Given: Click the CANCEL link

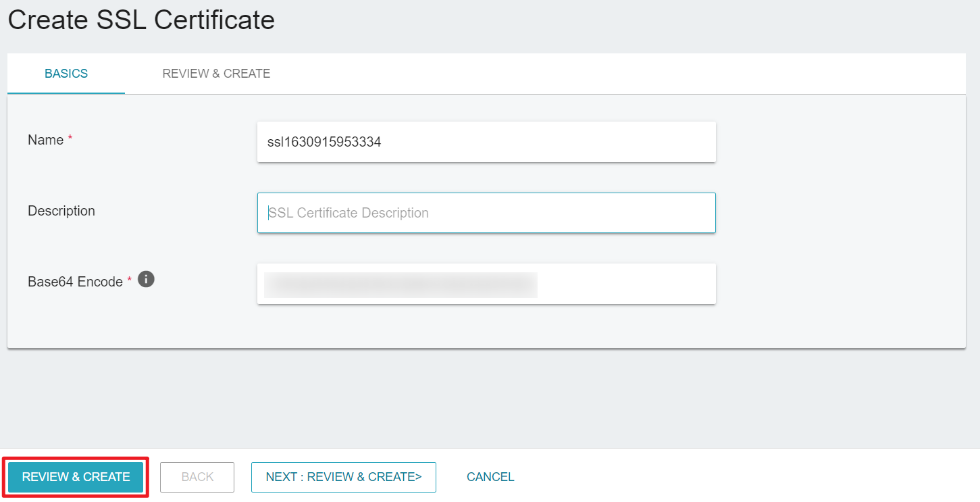Looking at the screenshot, I should [x=490, y=477].
